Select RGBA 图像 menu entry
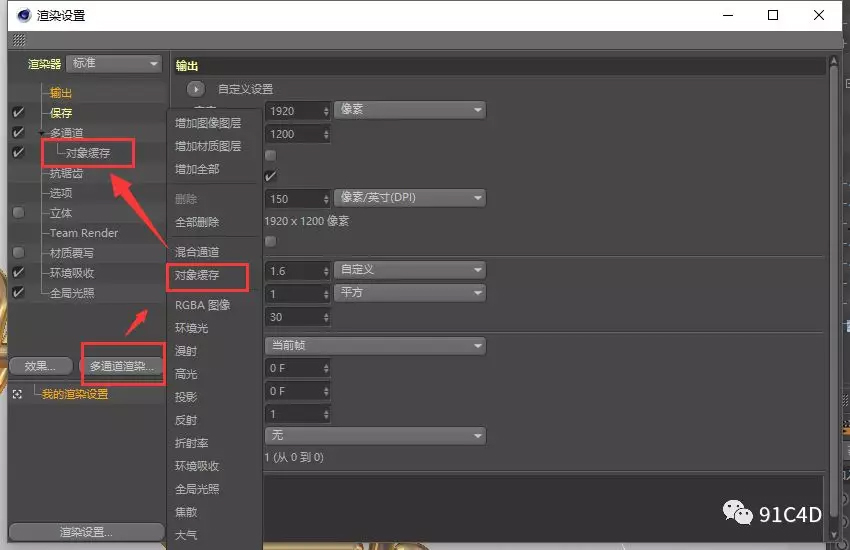The width and height of the screenshot is (850, 550). coord(202,305)
